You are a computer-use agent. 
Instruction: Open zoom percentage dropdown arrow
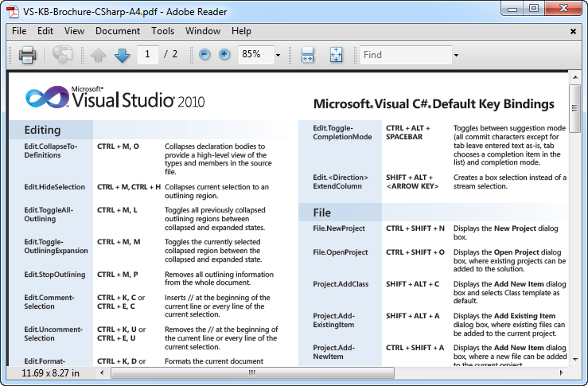tap(278, 55)
